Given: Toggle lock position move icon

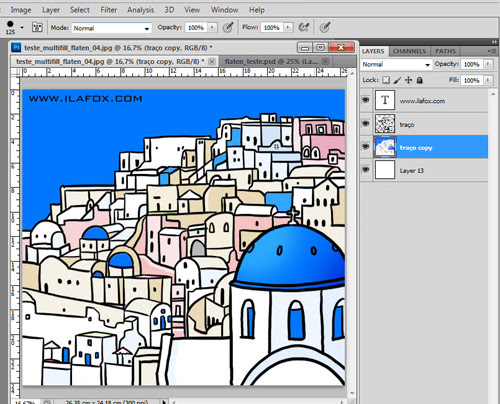Looking at the screenshot, I should point(408,80).
